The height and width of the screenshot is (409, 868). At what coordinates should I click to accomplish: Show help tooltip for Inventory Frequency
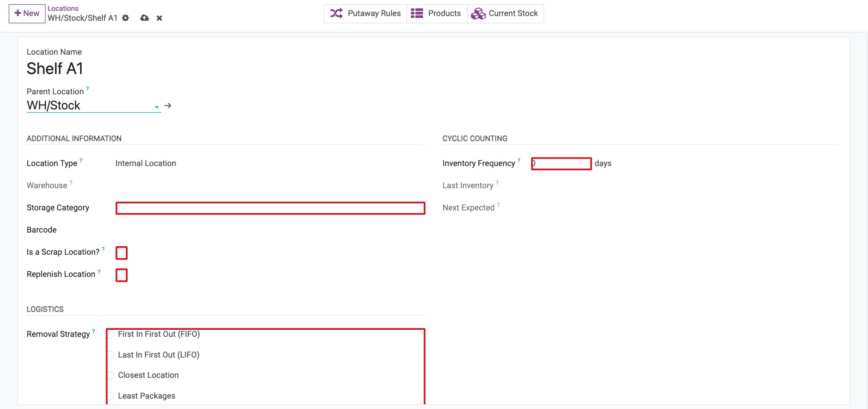click(x=519, y=160)
